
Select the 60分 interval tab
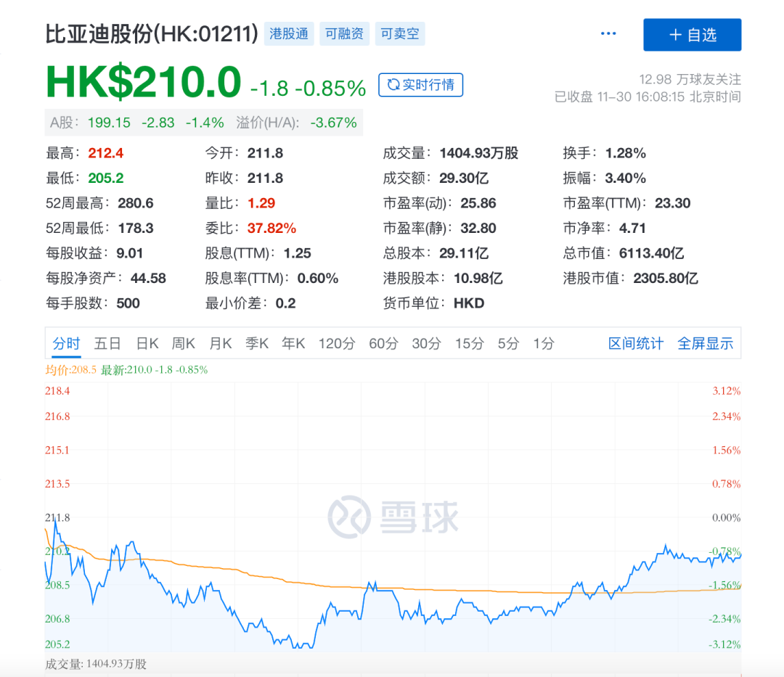click(x=383, y=343)
